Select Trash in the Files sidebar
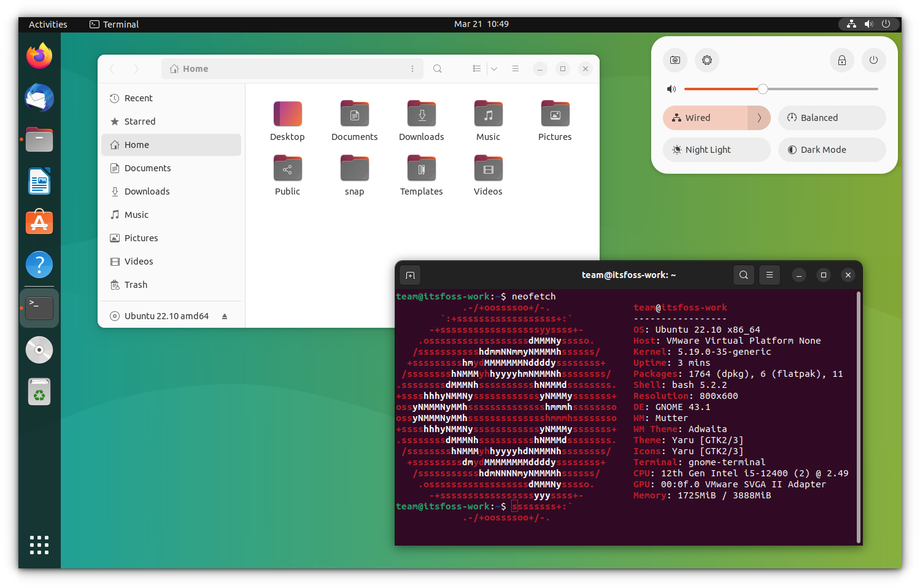 click(x=171, y=285)
